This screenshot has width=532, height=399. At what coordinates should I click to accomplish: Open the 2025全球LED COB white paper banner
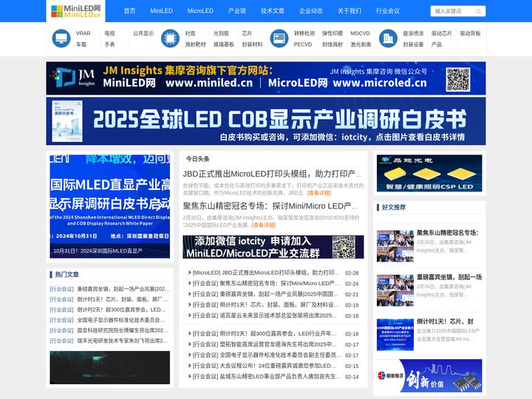point(266,121)
